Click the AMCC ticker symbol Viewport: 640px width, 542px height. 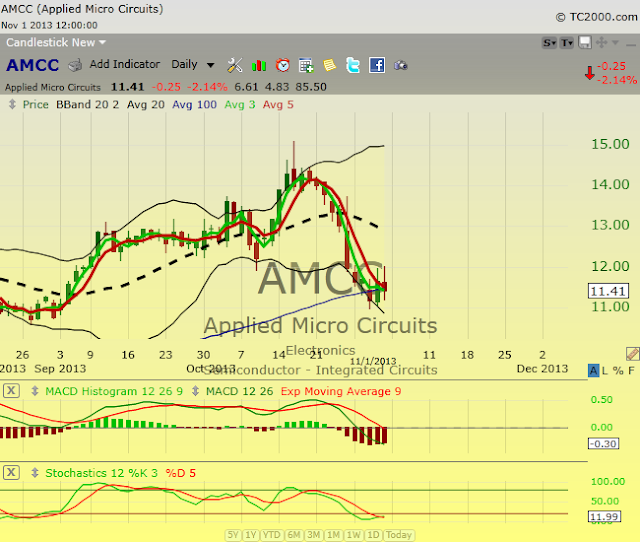[33, 65]
